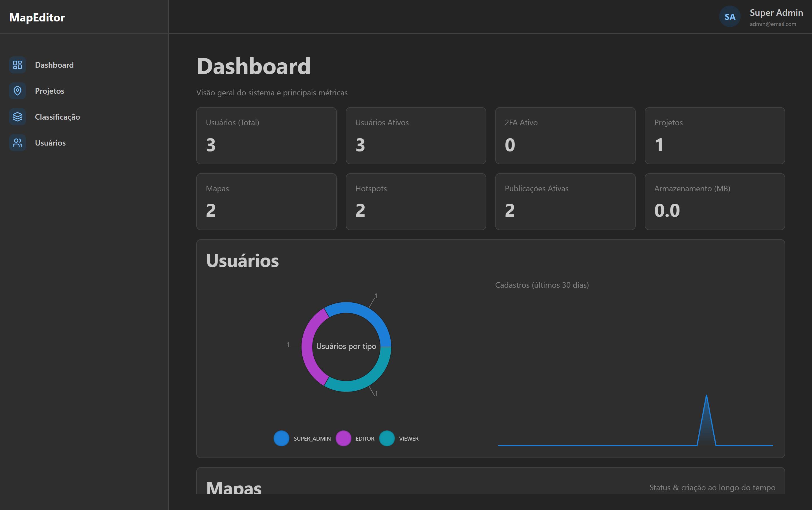Click the Dashboard page title
The image size is (812, 510).
[254, 66]
